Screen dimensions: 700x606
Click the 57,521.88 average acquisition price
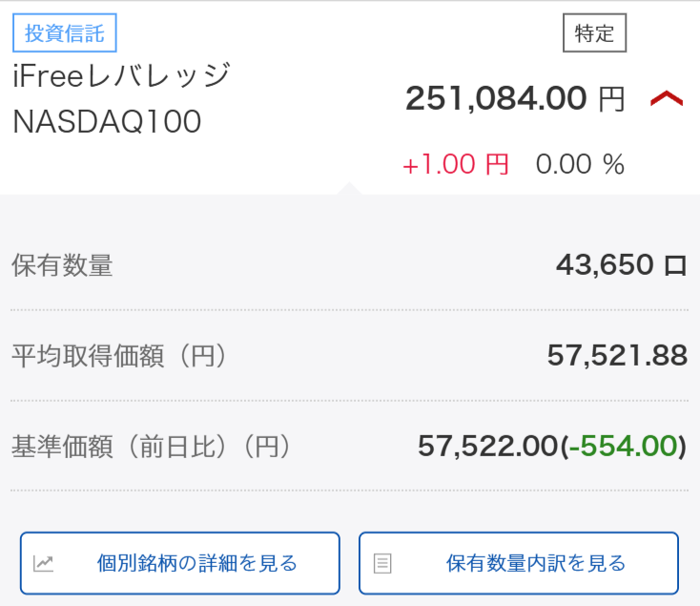tap(617, 356)
